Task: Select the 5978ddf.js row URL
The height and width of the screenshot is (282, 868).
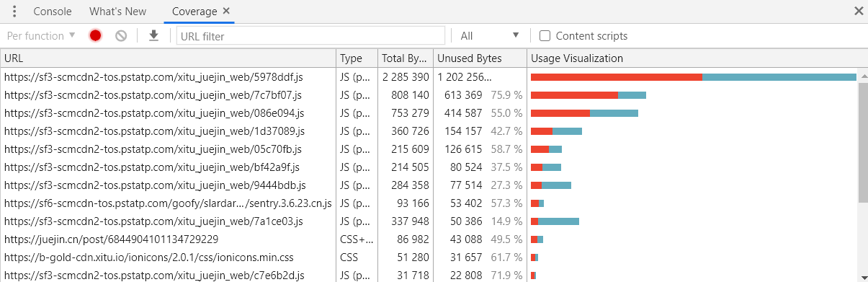Action: pyautogui.click(x=153, y=76)
